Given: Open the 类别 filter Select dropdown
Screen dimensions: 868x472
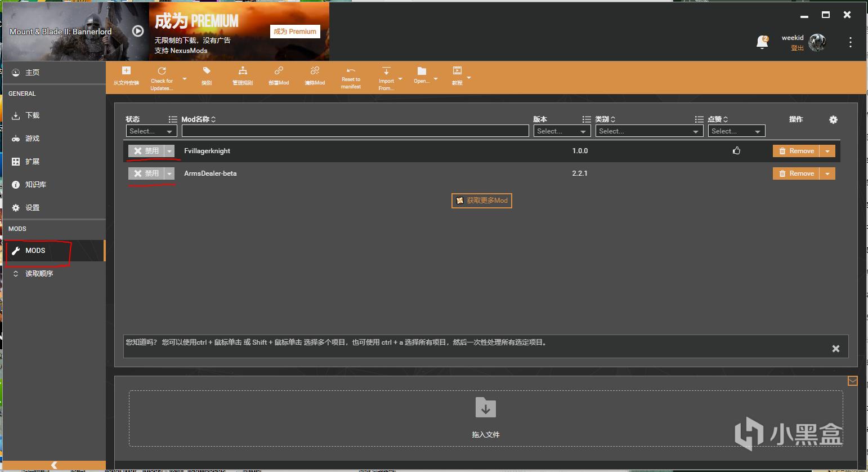Looking at the screenshot, I should click(650, 131).
